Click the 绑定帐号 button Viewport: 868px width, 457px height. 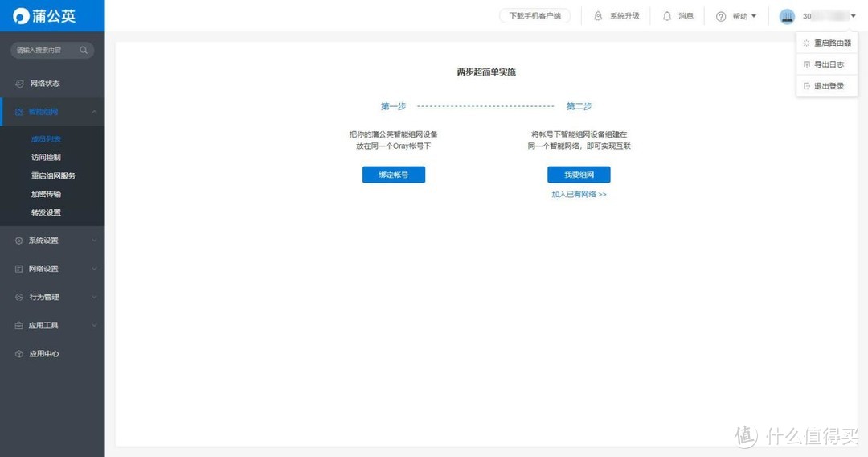tap(394, 175)
